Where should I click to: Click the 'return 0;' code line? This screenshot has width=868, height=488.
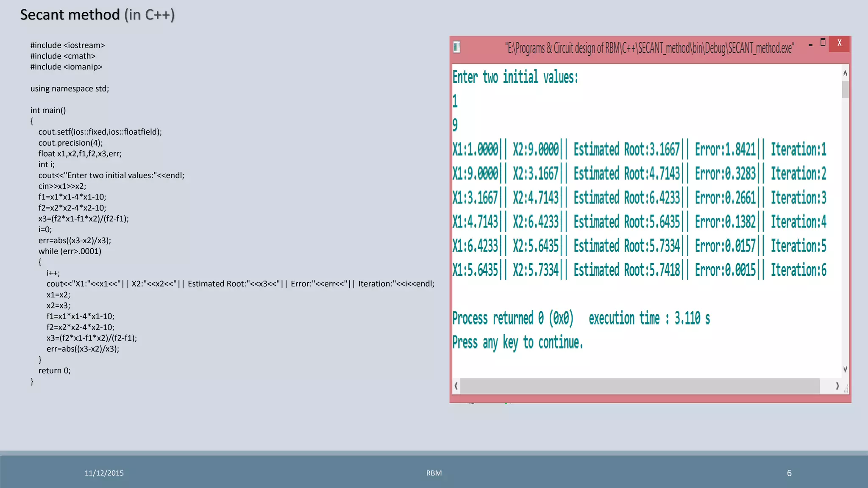pos(55,371)
